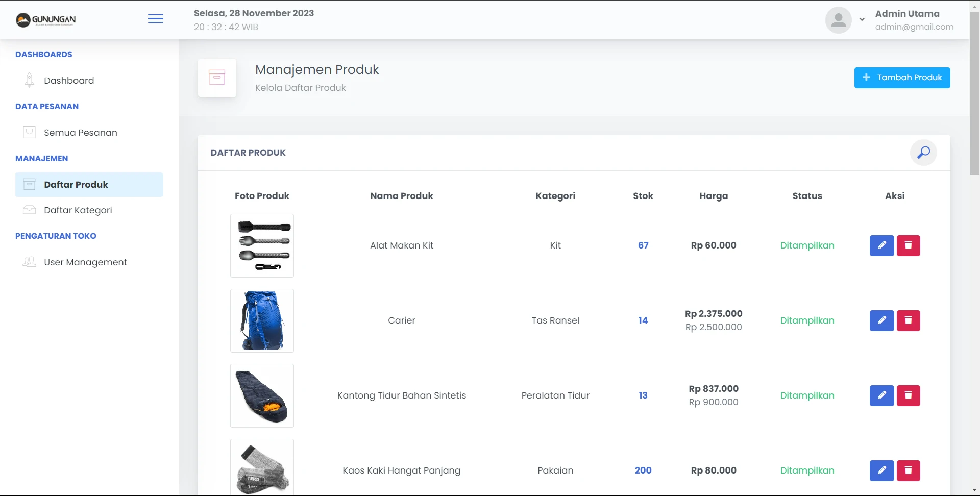The image size is (980, 496).
Task: Delete Kantong Tidur Bahan Sintetis product
Action: click(x=908, y=395)
